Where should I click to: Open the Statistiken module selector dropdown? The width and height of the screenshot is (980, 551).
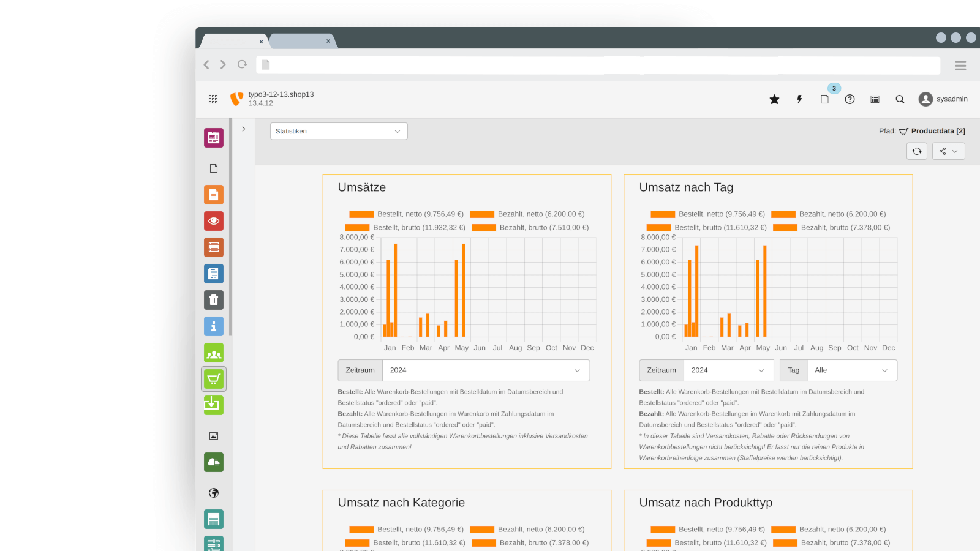click(339, 131)
